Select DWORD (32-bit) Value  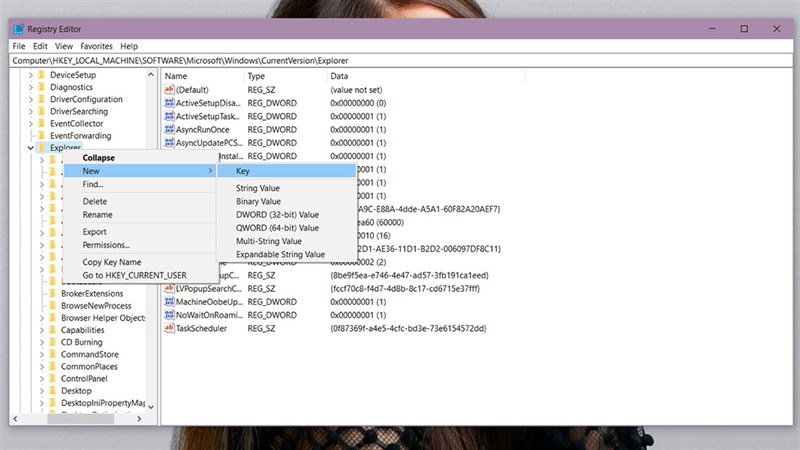tap(287, 215)
